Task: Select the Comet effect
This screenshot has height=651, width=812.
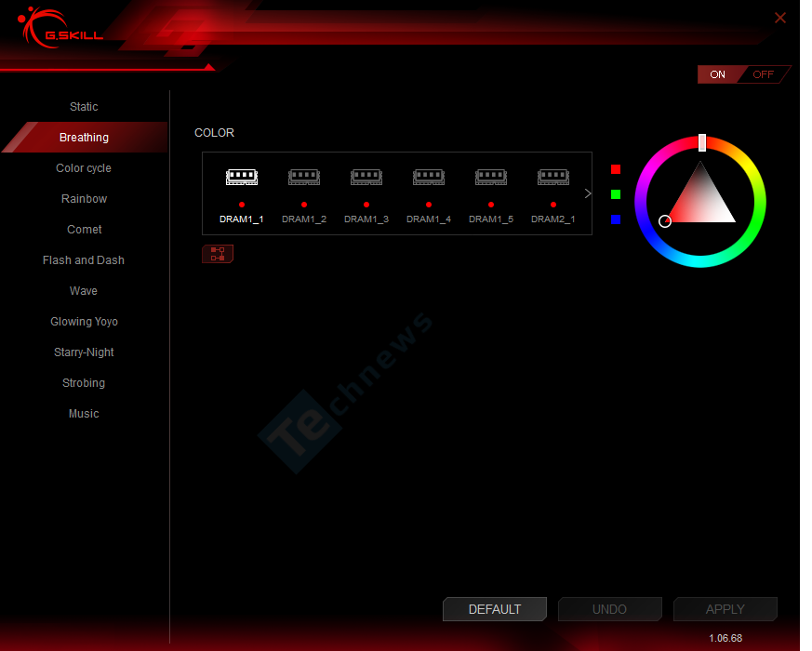Action: click(x=84, y=230)
